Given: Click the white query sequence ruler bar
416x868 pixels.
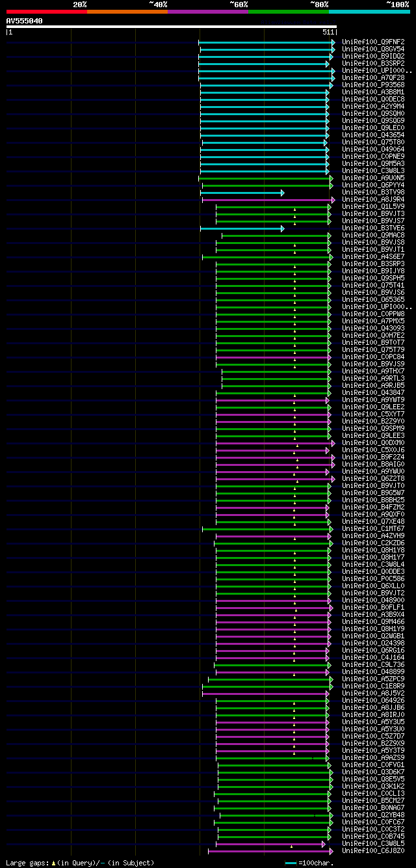Looking at the screenshot, I should pyautogui.click(x=171, y=27).
